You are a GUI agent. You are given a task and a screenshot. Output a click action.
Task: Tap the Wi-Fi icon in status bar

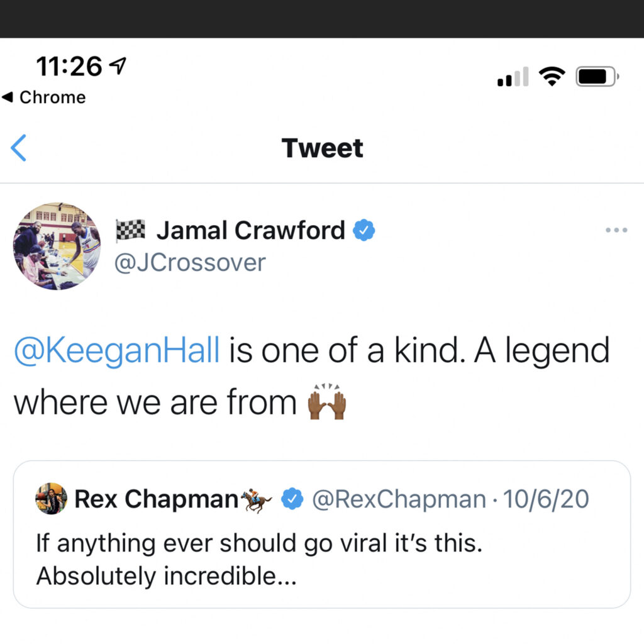(552, 77)
